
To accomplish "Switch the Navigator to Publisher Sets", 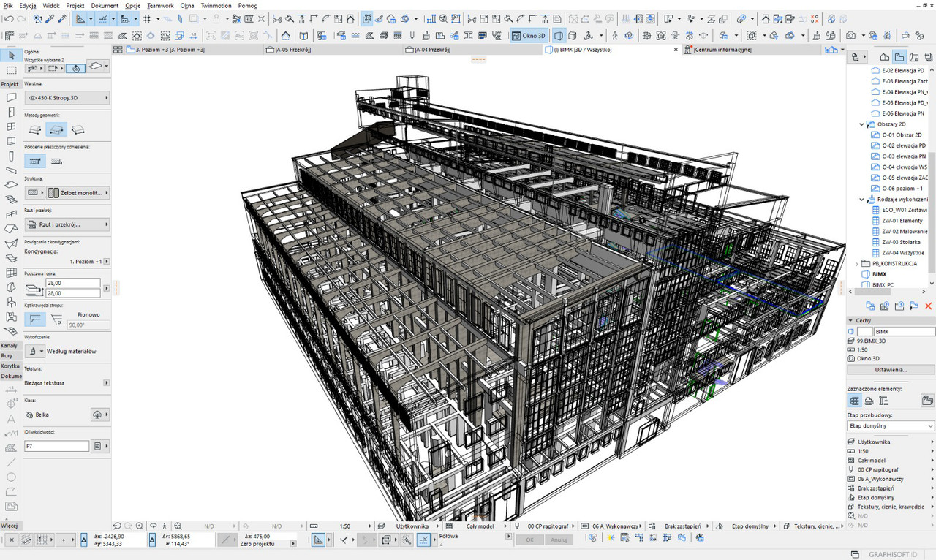I will click(928, 57).
